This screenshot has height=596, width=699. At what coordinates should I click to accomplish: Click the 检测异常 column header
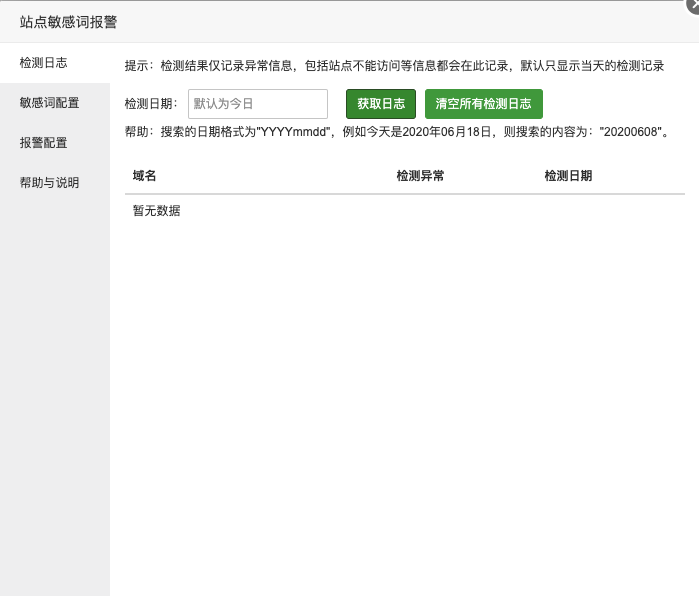point(420,176)
